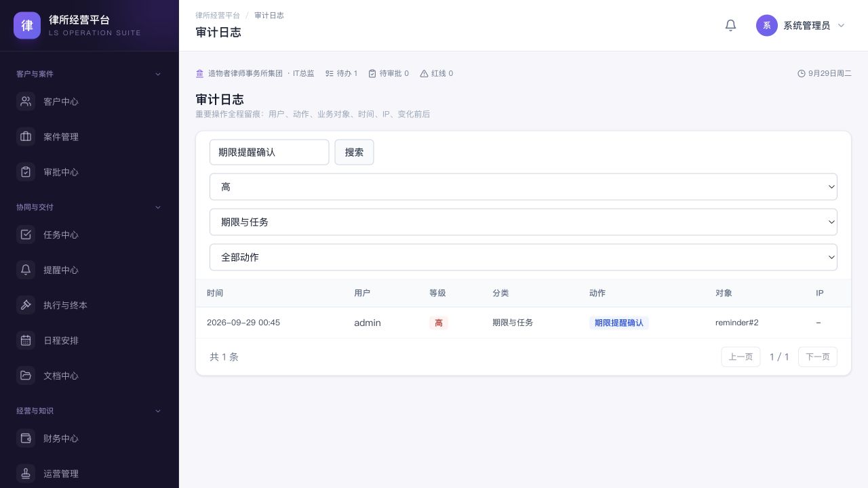Click the 系 user avatar
The width and height of the screenshot is (868, 488).
coord(767,26)
